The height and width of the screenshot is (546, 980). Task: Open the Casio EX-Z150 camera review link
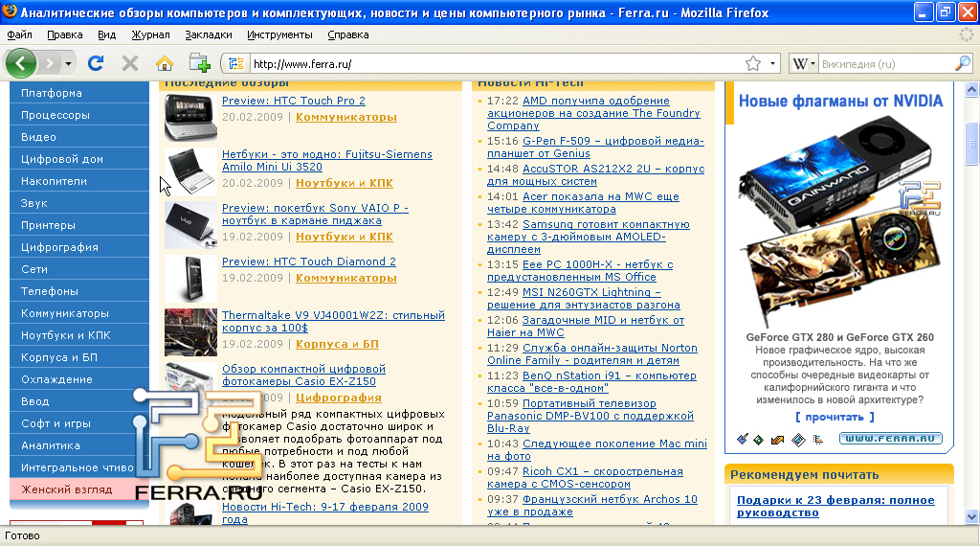[303, 375]
